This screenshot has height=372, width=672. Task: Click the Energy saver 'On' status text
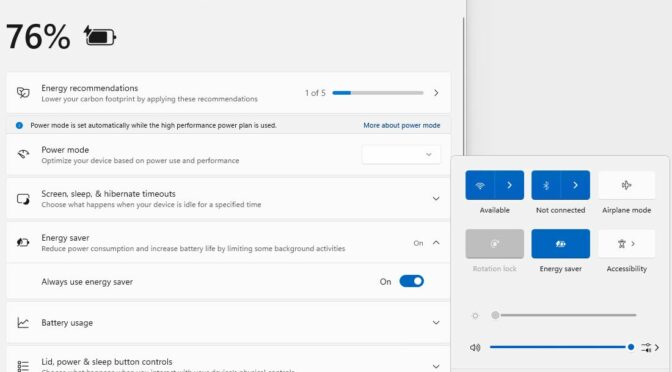418,243
